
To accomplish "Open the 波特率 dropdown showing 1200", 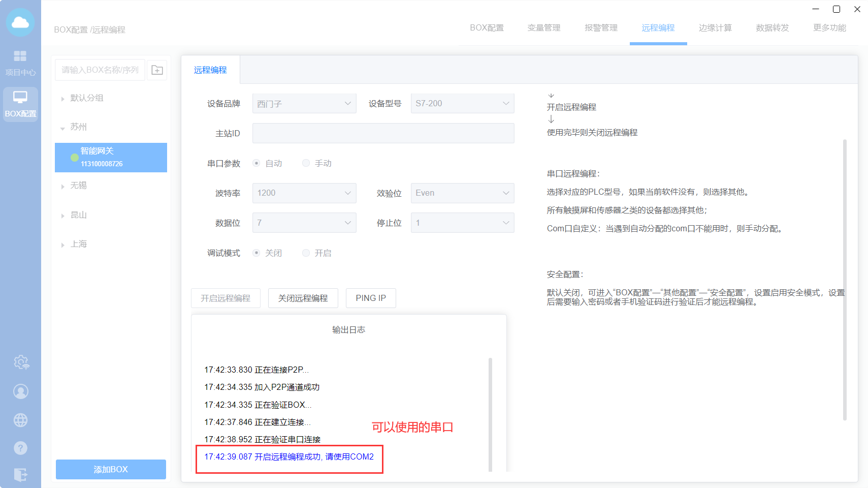I will [304, 193].
